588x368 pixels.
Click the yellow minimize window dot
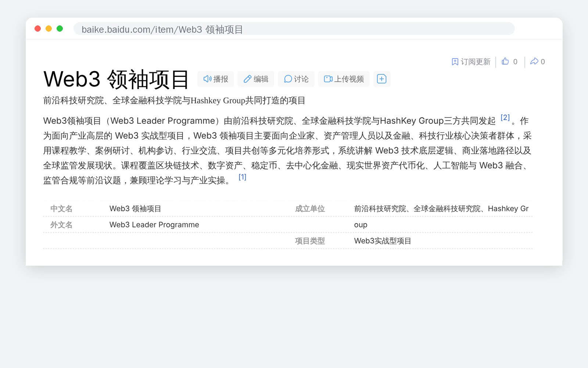[49, 29]
